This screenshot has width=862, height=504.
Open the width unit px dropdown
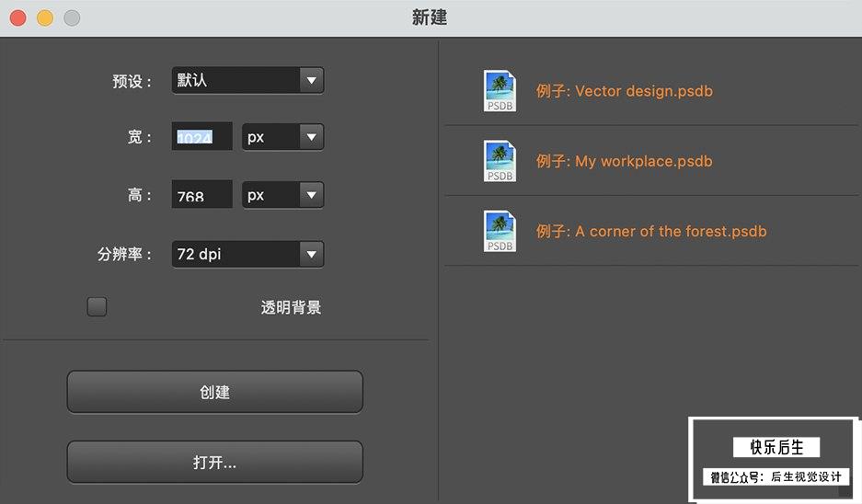pyautogui.click(x=282, y=137)
